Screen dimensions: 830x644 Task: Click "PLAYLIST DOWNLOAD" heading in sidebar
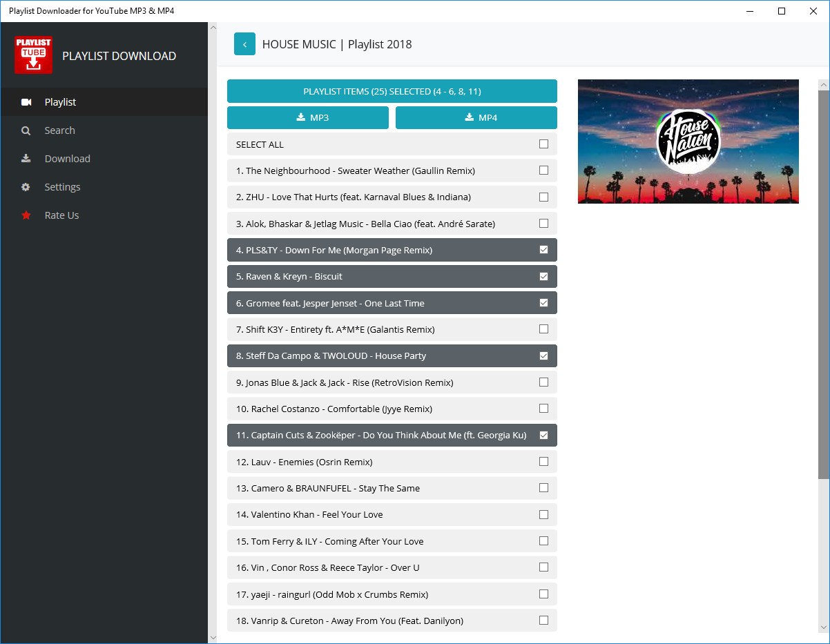[x=119, y=56]
